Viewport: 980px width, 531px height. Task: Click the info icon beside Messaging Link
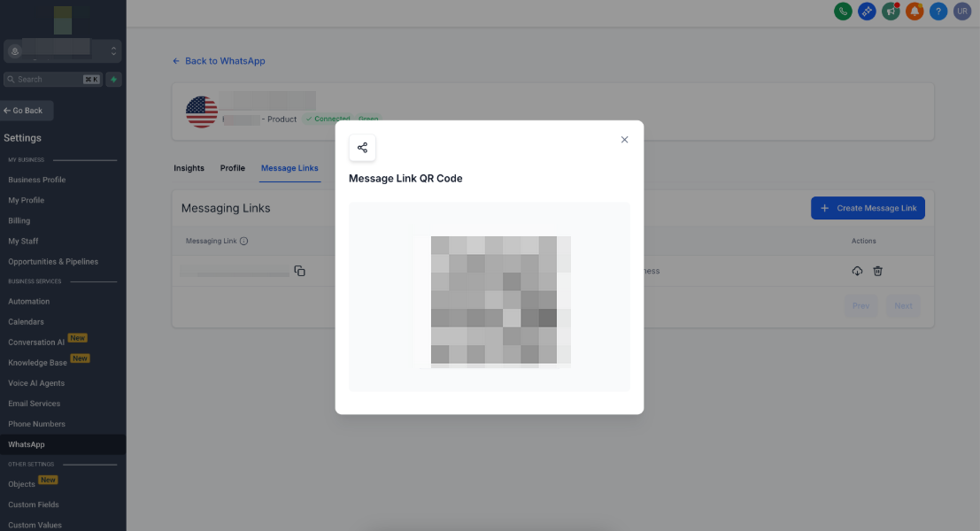(x=243, y=241)
